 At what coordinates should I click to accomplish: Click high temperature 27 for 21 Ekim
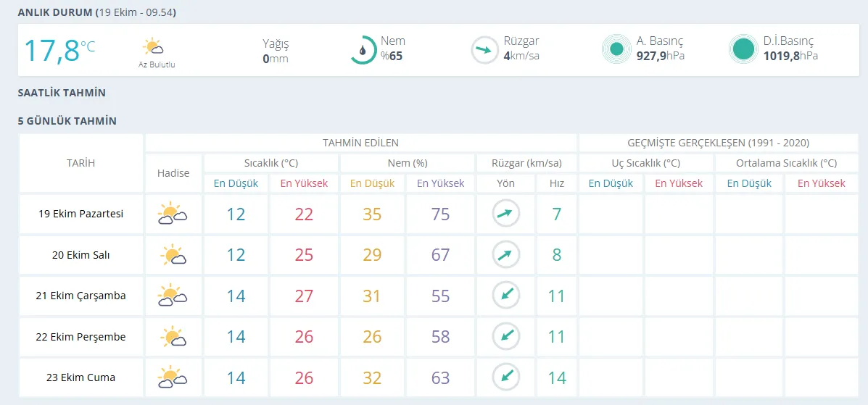(304, 296)
